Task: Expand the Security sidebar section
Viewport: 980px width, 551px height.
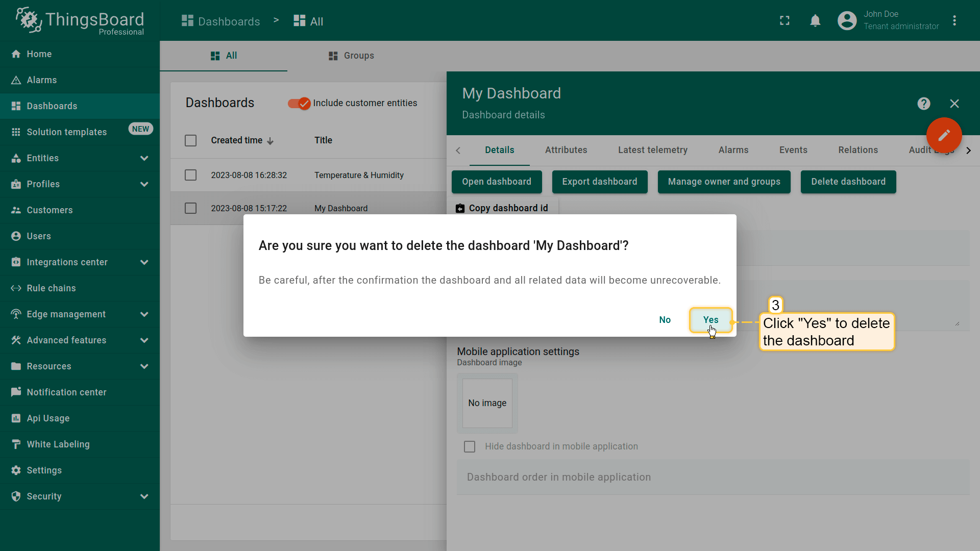Action: [x=144, y=496]
